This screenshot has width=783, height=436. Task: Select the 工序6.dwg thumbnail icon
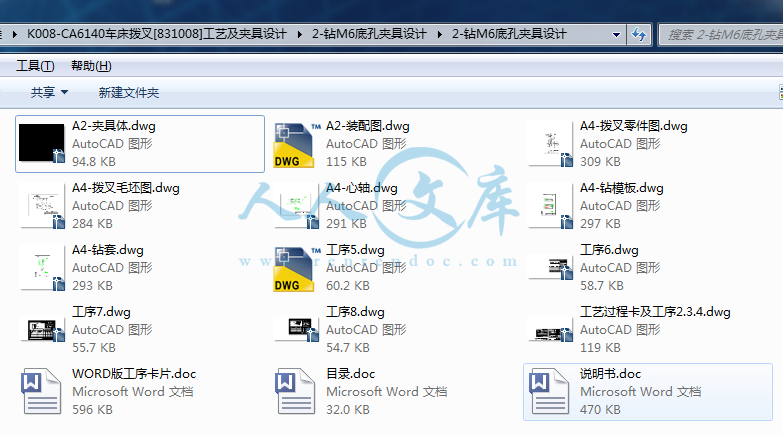point(551,268)
